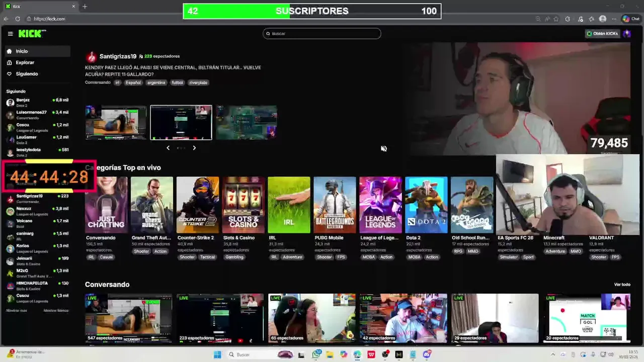Screen dimensions: 644x362
Task: Click the Obtén KICKs button
Action: point(602,34)
